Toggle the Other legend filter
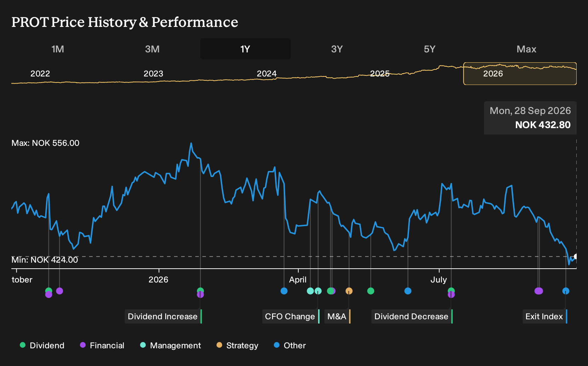The image size is (588, 366). [x=290, y=345]
